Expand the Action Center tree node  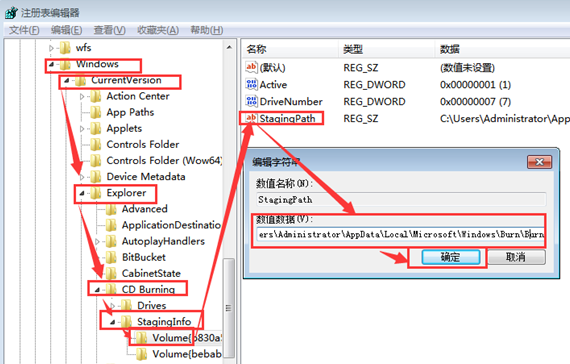point(82,97)
